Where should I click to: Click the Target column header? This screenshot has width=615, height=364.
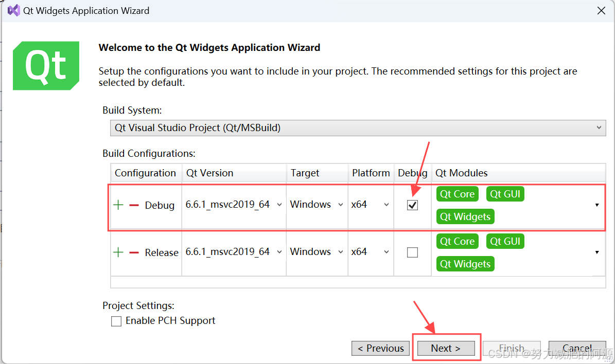point(317,173)
